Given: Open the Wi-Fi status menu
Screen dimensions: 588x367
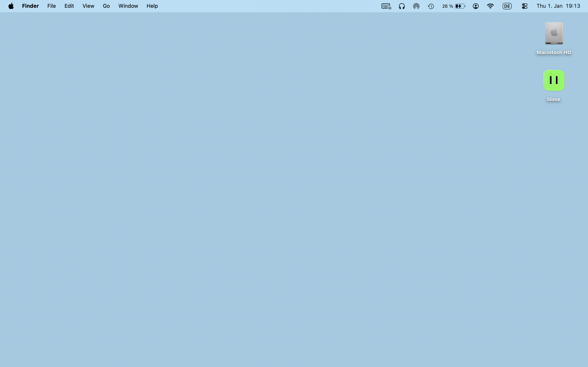Looking at the screenshot, I should tap(490, 6).
